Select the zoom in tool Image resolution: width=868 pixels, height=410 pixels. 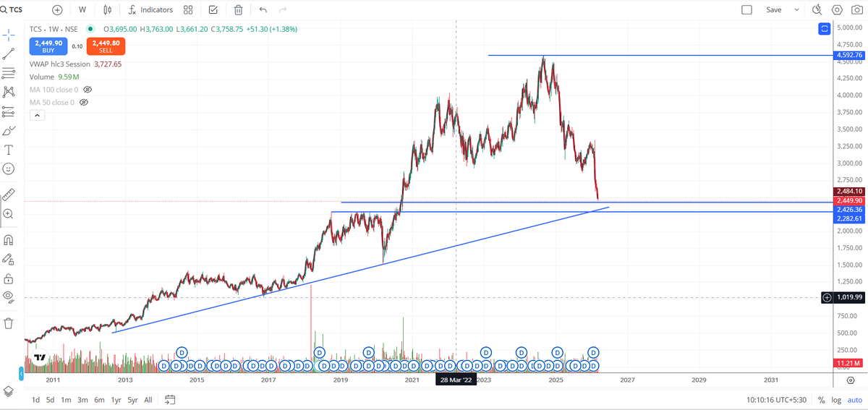pos(9,213)
